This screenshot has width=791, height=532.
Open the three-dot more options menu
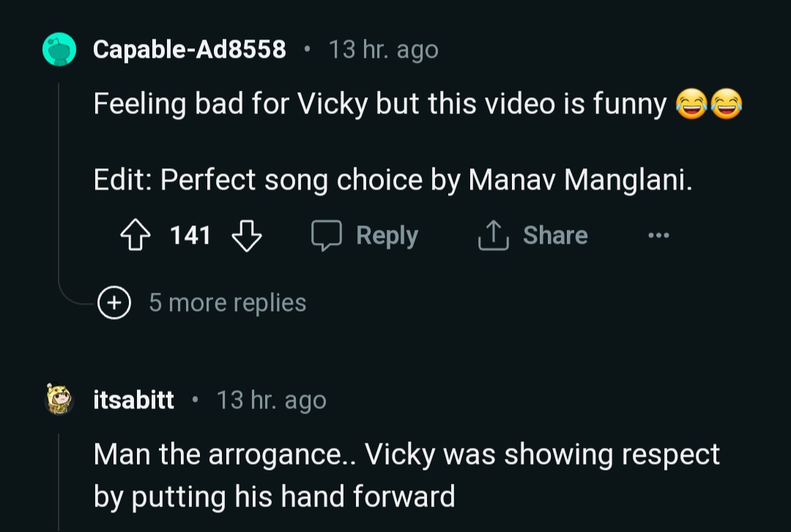coord(658,236)
